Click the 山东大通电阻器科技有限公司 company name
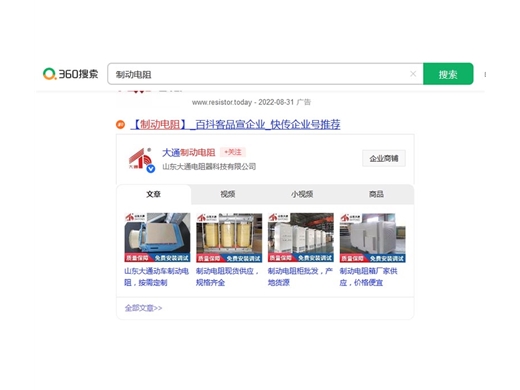Viewport: 520px width, 390px height. point(209,166)
